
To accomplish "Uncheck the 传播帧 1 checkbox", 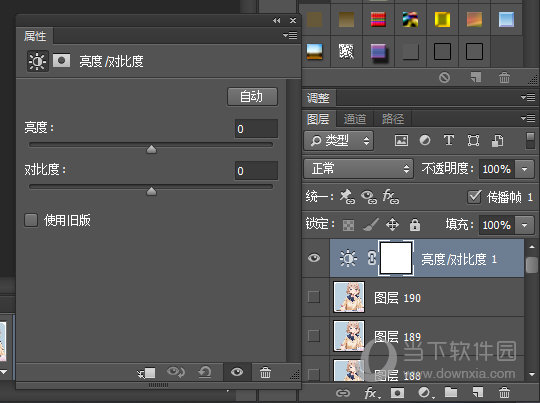I will point(474,197).
